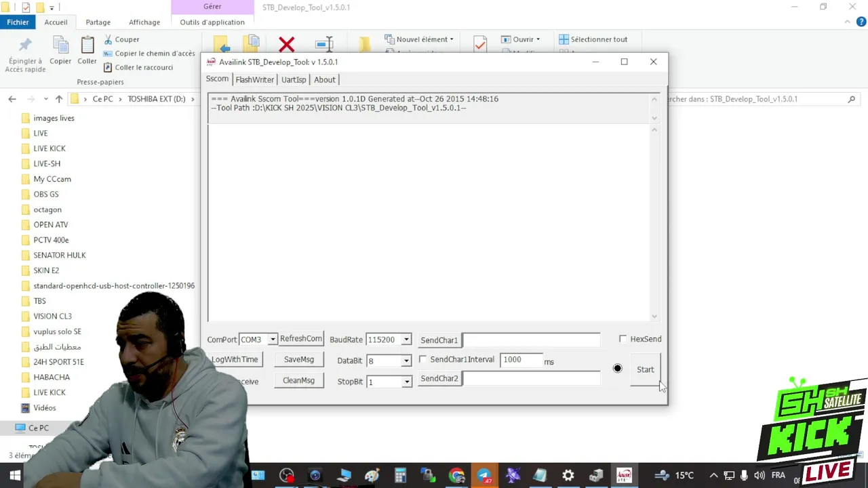Click the SaveMsg button
This screenshot has width=868, height=488.
[298, 360]
